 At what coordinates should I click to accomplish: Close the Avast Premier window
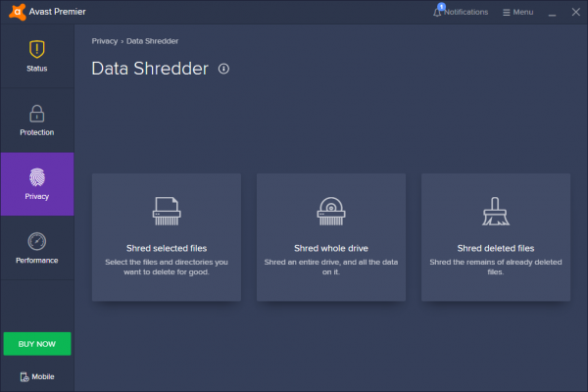(x=573, y=12)
